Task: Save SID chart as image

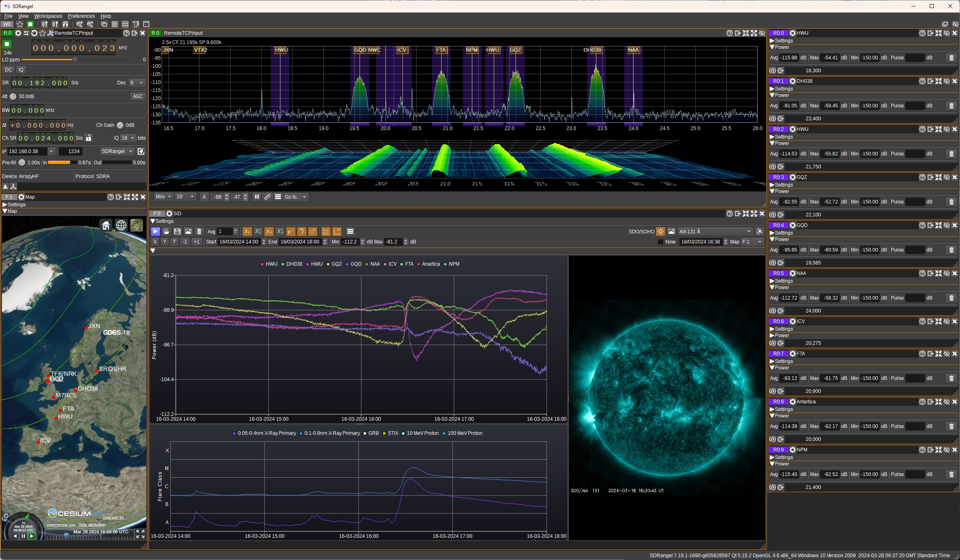Action: (x=188, y=231)
